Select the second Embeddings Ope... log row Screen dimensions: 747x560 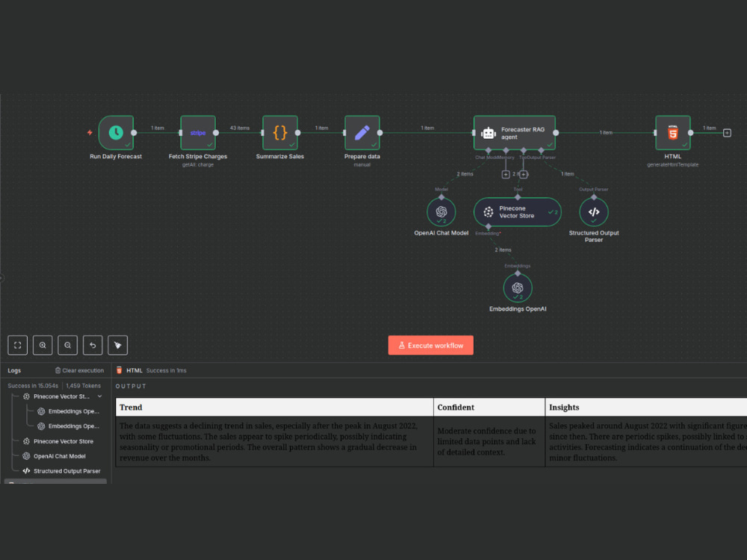coord(69,426)
